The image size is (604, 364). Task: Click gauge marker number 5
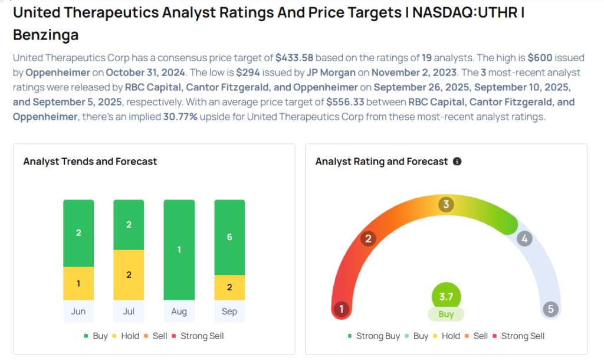pyautogui.click(x=550, y=309)
